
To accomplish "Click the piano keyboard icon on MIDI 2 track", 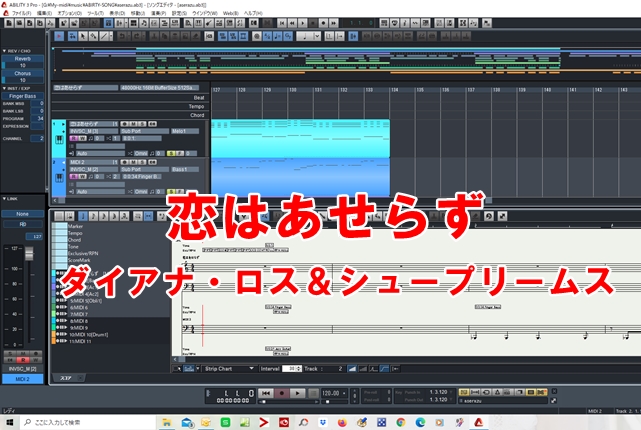I will pyautogui.click(x=59, y=178).
